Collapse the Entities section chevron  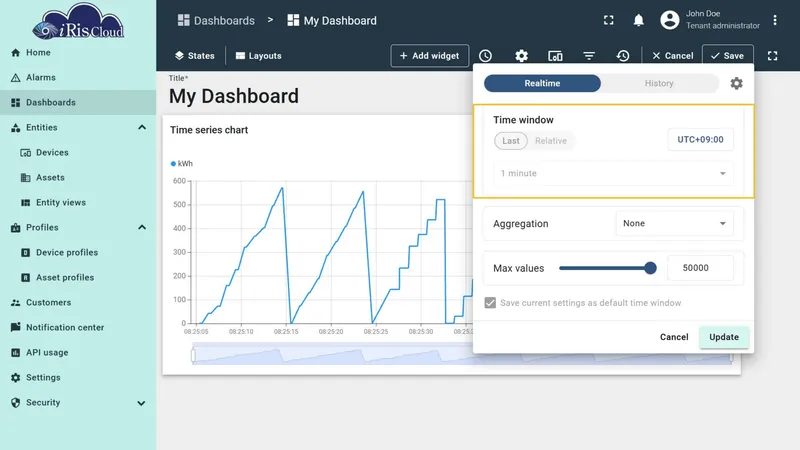142,128
